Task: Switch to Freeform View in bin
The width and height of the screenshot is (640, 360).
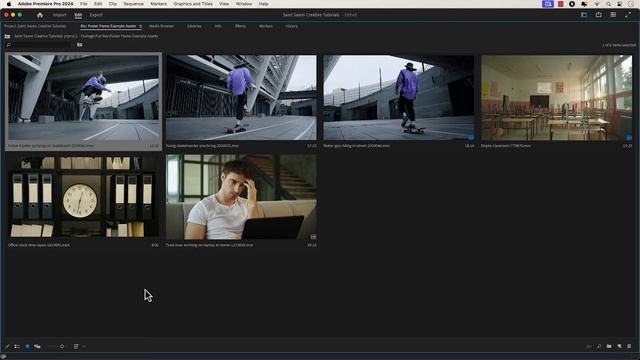Action: tap(37, 346)
